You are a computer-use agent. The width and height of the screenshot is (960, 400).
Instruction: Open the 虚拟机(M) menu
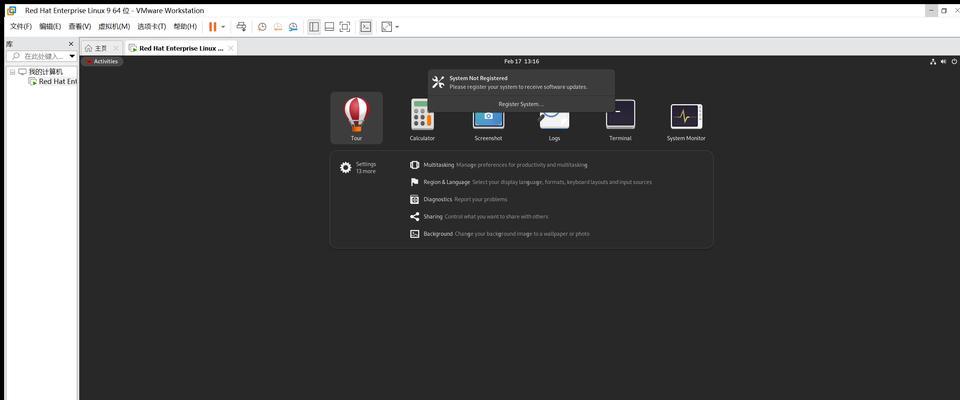tap(114, 27)
